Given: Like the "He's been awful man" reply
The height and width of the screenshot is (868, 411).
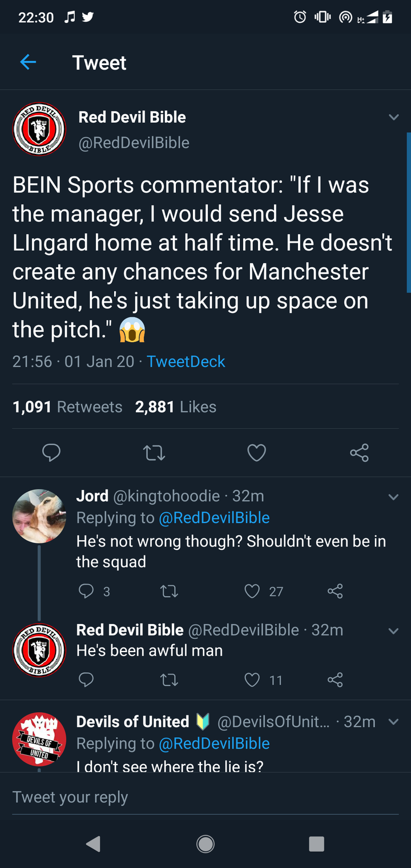Looking at the screenshot, I should pyautogui.click(x=252, y=680).
